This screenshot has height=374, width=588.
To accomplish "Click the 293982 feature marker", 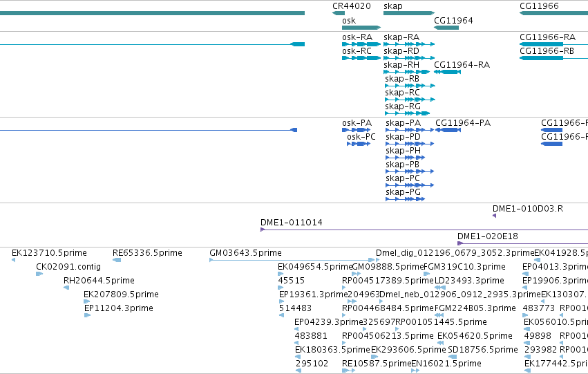I will coord(527,357).
